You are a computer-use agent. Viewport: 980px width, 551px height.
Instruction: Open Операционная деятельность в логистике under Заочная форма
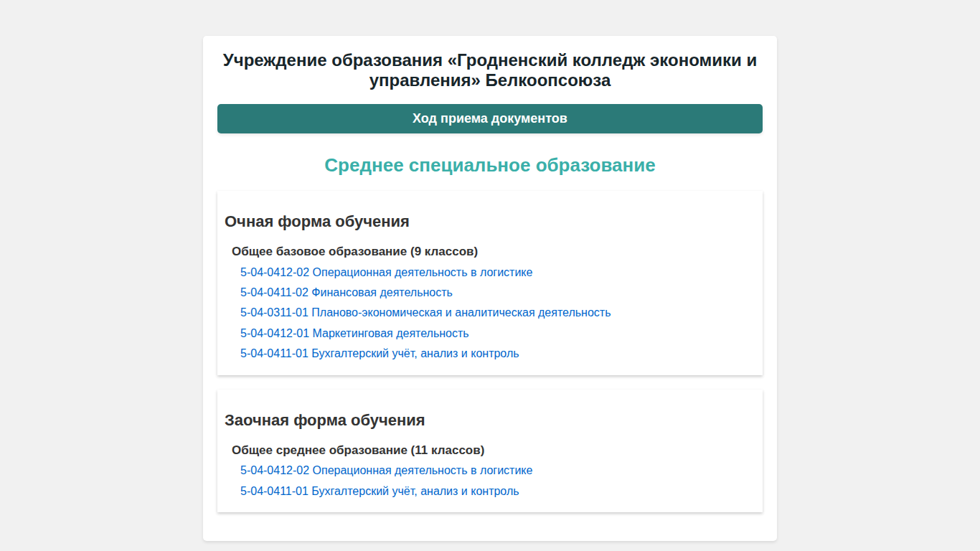pos(386,471)
